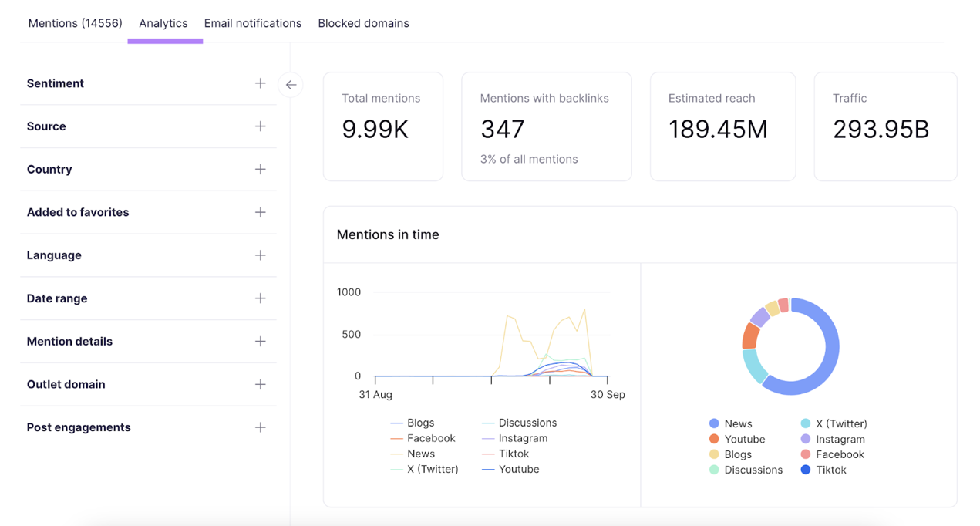Open the Email notifications tab
The image size is (980, 526).
(x=252, y=23)
